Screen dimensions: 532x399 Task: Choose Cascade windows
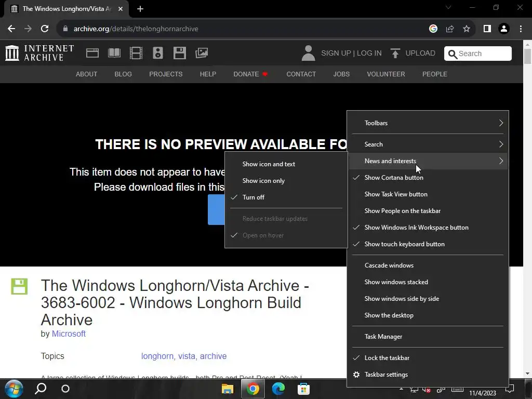tap(428, 265)
